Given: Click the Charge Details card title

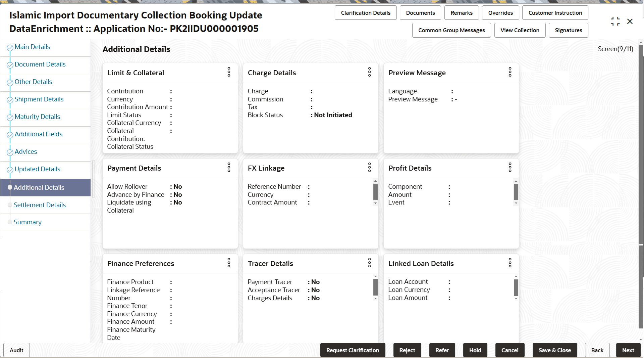Looking at the screenshot, I should (x=272, y=73).
